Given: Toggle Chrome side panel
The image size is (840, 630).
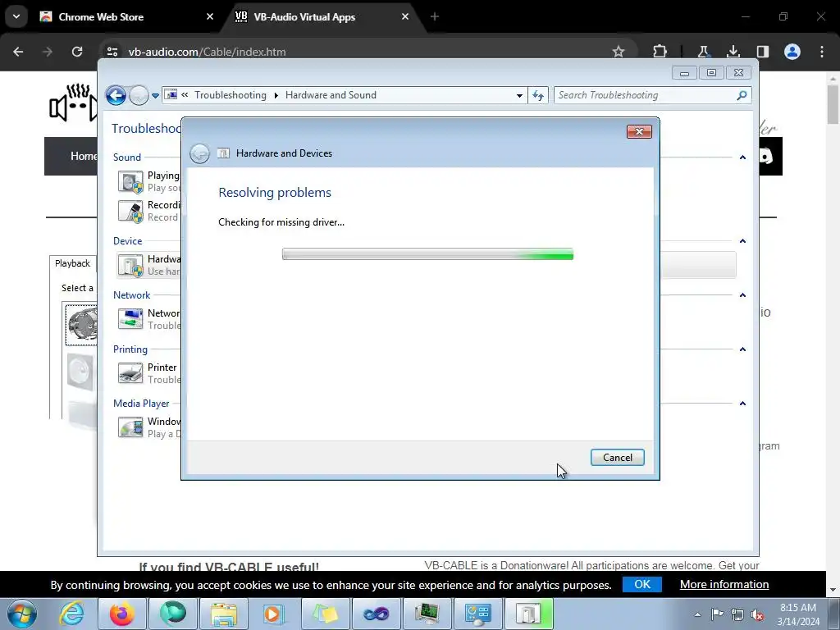Looking at the screenshot, I should point(763,52).
